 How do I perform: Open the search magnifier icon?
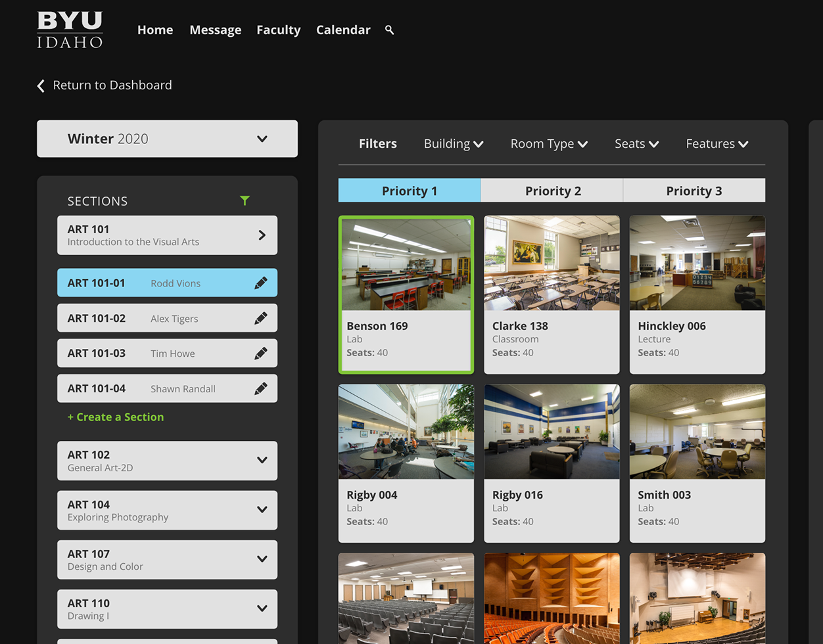390,30
